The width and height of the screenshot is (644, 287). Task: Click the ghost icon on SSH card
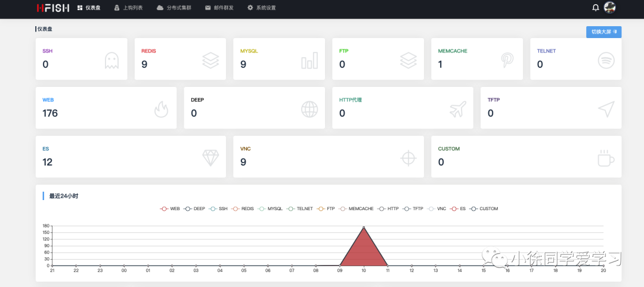tap(112, 60)
